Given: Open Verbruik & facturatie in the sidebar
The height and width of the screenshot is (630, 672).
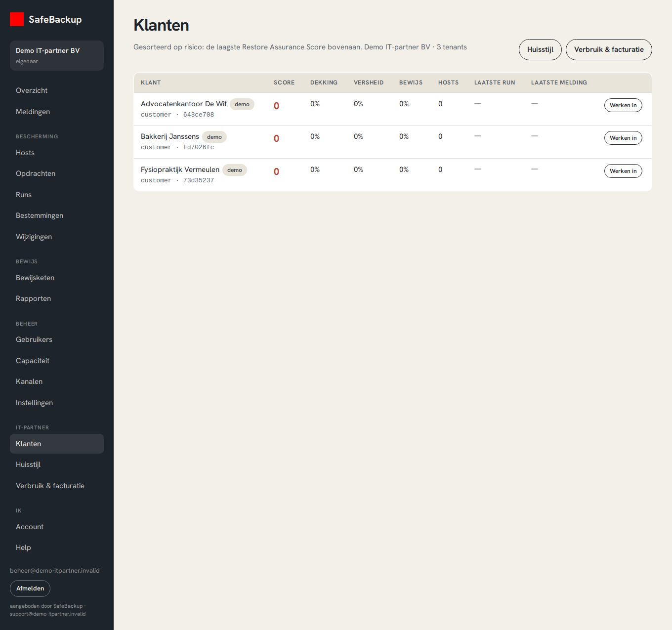Looking at the screenshot, I should pyautogui.click(x=57, y=486).
